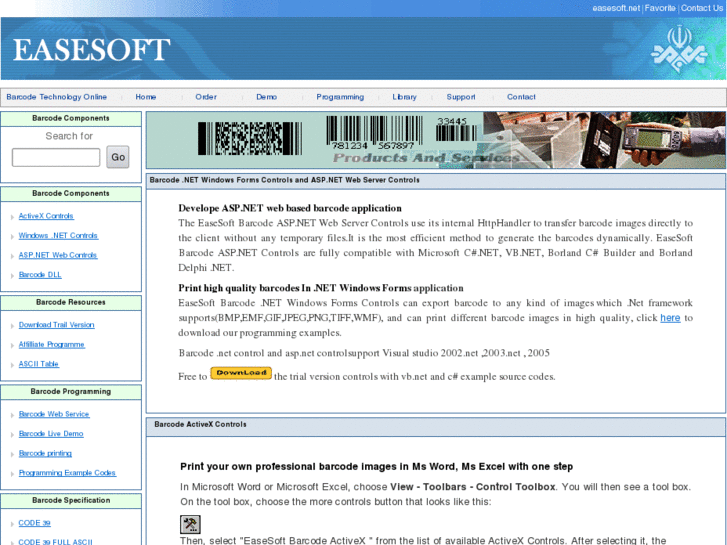Click the Barcode Specification panel heading
This screenshot has width=727, height=545.
(71, 500)
